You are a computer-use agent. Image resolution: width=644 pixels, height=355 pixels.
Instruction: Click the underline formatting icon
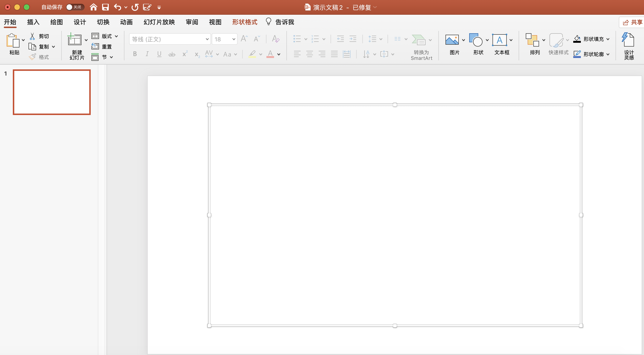pyautogui.click(x=159, y=54)
